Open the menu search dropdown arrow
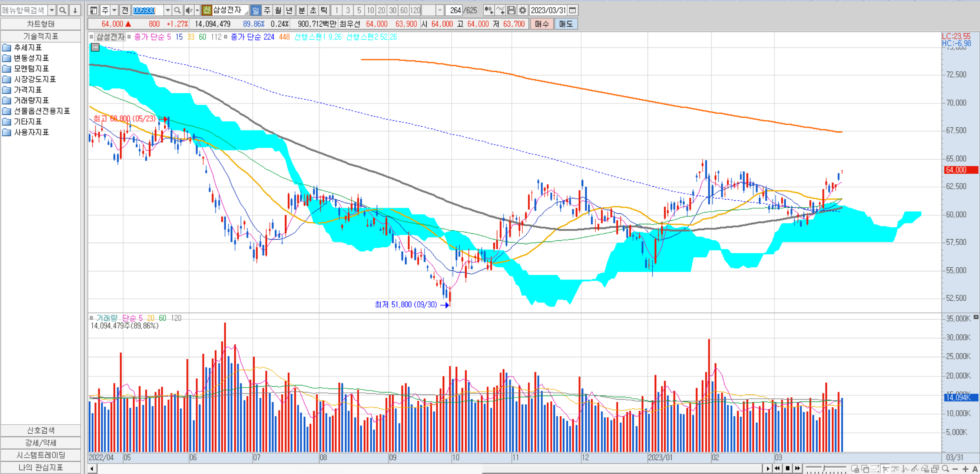The width and height of the screenshot is (980, 474). tap(52, 10)
